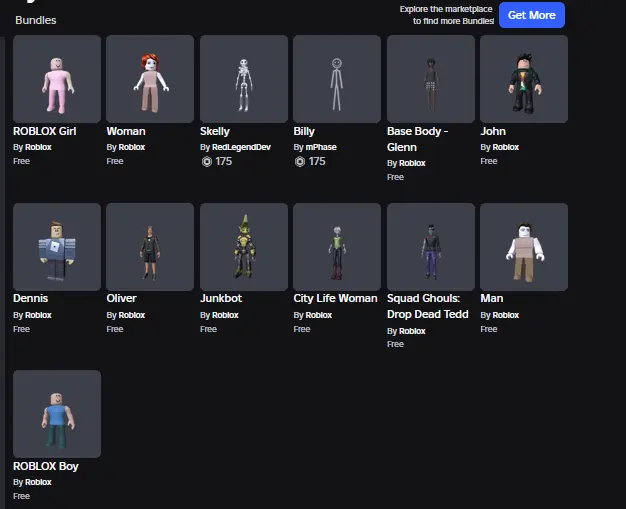Open the Skelly skeleton bundle thumbnail
626x509 pixels.
[x=244, y=79]
